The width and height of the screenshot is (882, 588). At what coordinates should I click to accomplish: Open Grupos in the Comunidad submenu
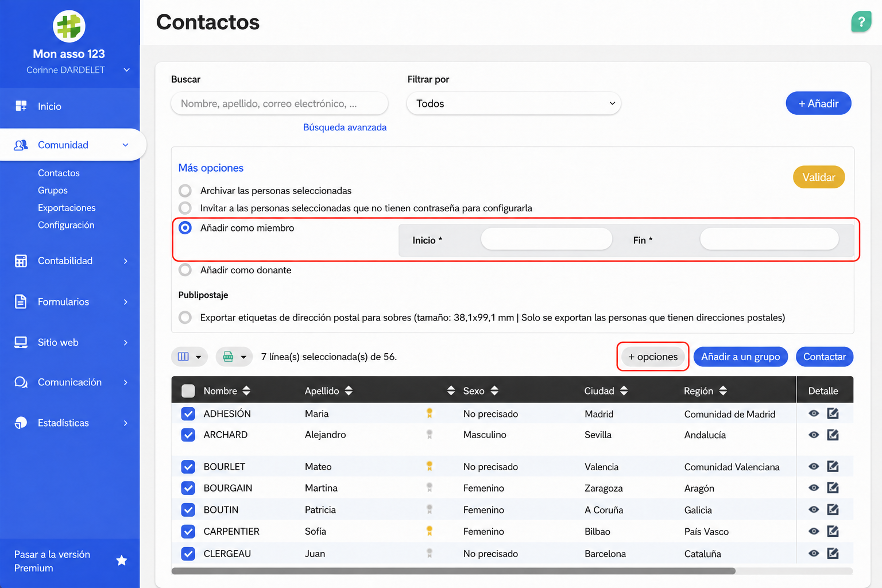pyautogui.click(x=53, y=190)
